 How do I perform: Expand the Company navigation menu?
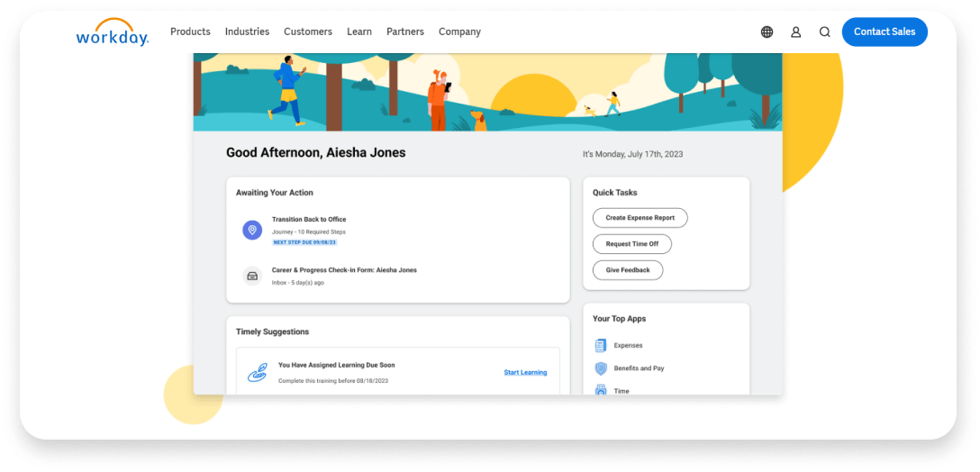459,32
